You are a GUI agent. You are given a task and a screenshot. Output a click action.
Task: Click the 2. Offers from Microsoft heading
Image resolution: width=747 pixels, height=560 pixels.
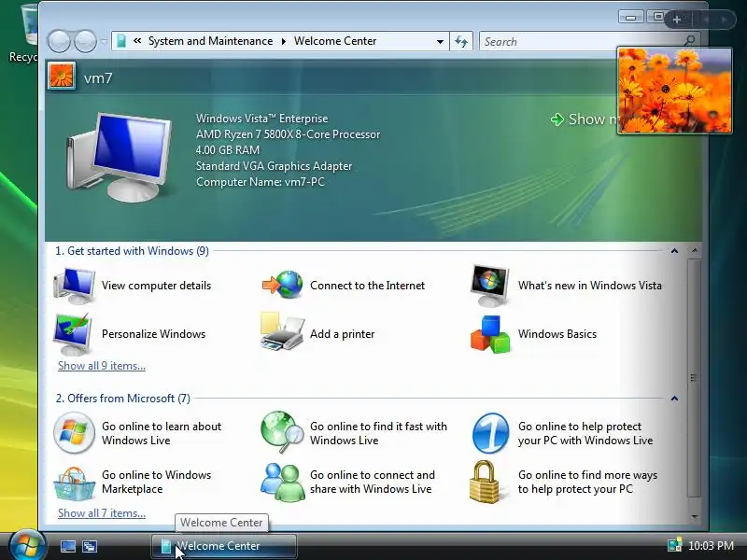[123, 399]
